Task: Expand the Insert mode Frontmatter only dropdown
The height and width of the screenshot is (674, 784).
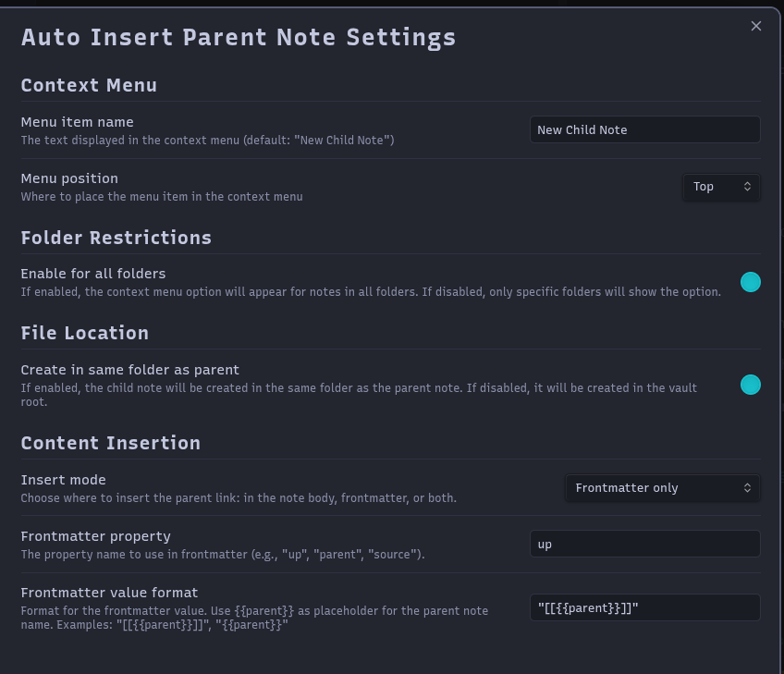Action: [x=662, y=487]
